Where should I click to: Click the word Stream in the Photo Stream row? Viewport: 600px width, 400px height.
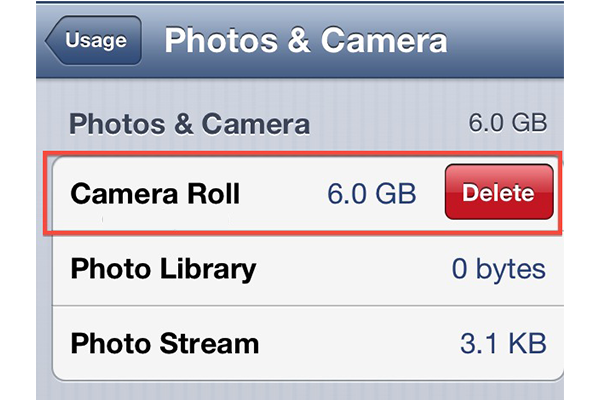[x=209, y=343]
